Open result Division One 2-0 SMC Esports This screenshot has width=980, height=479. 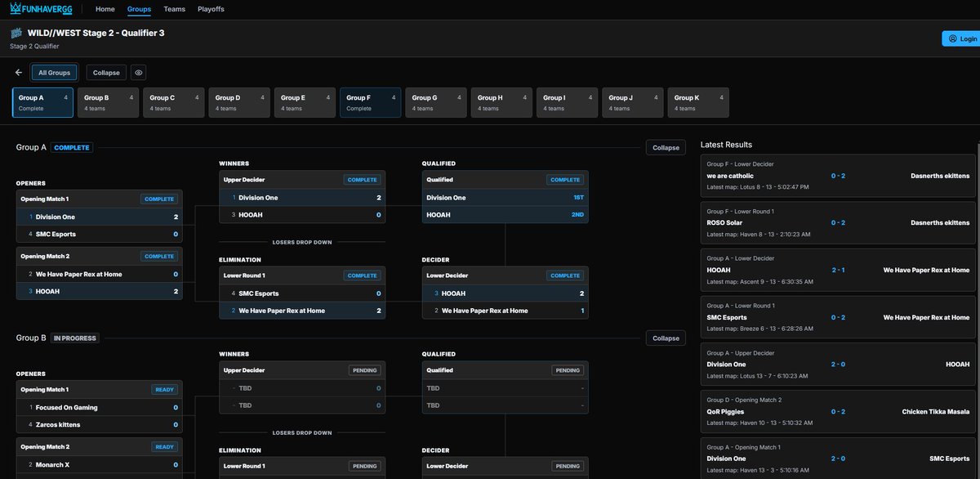[x=838, y=459]
